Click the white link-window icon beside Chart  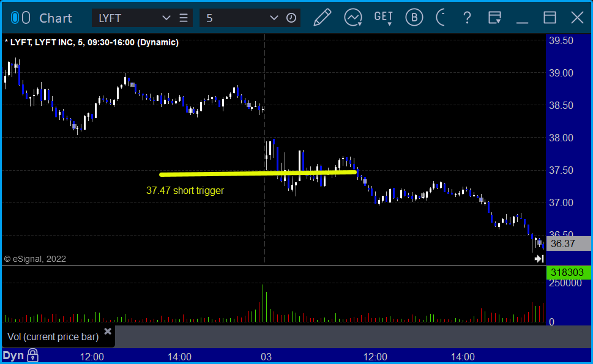coord(26,18)
